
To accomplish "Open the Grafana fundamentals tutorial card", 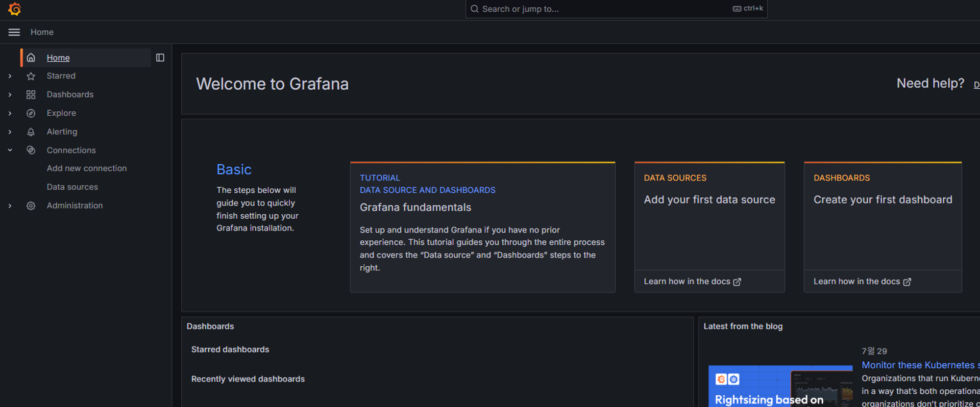I will point(483,228).
